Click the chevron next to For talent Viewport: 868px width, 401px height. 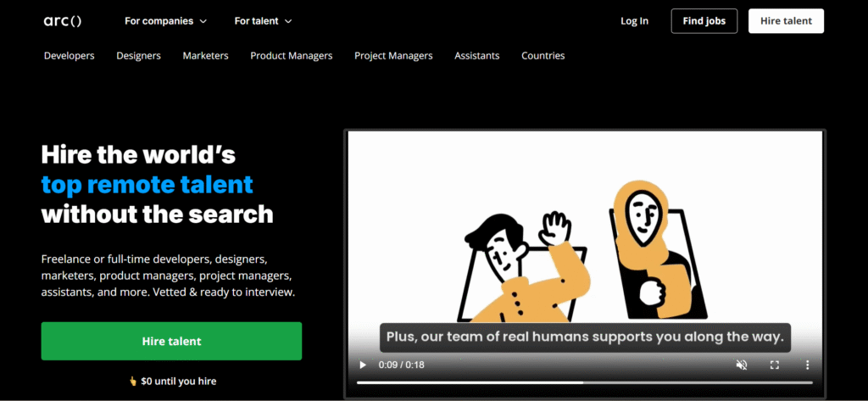288,21
